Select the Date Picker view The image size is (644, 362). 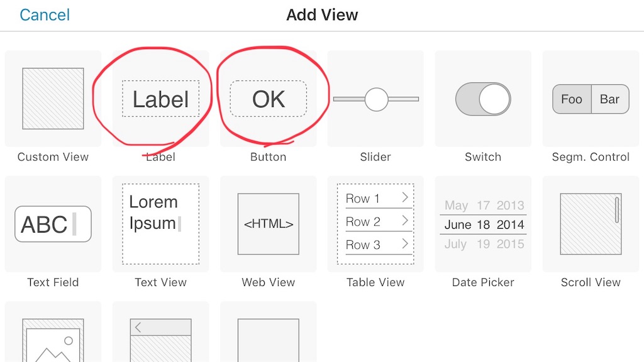483,224
